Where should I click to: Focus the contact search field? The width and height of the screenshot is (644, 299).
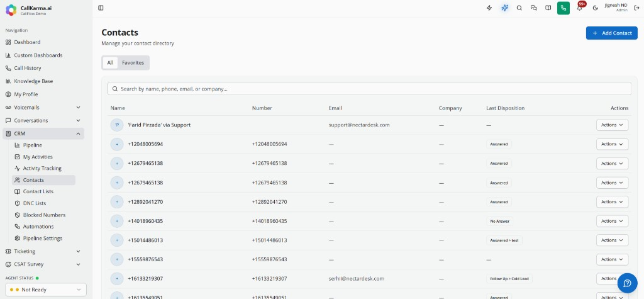369,88
